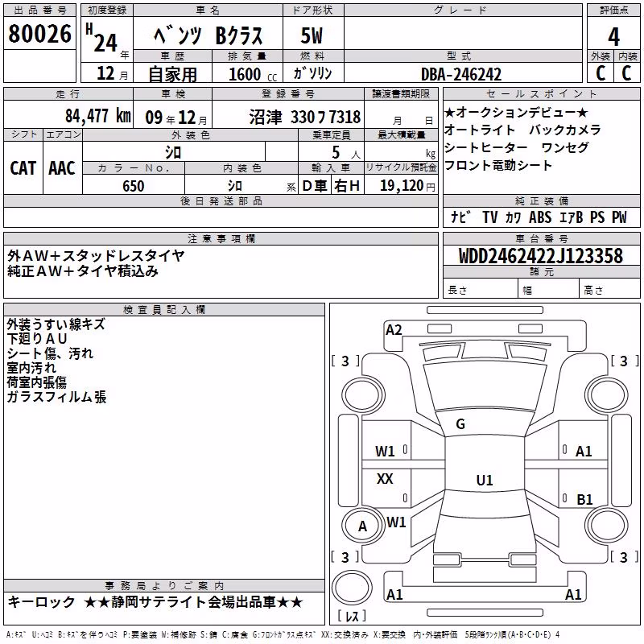Select the sales point line フロント電動シート
The width and height of the screenshot is (644, 644).
497,165
